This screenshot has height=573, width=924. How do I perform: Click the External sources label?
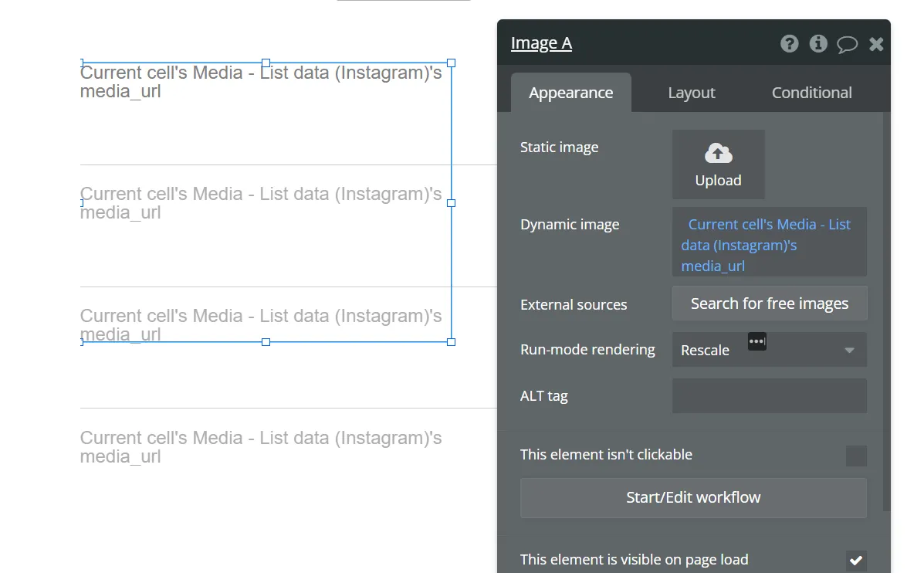574,305
